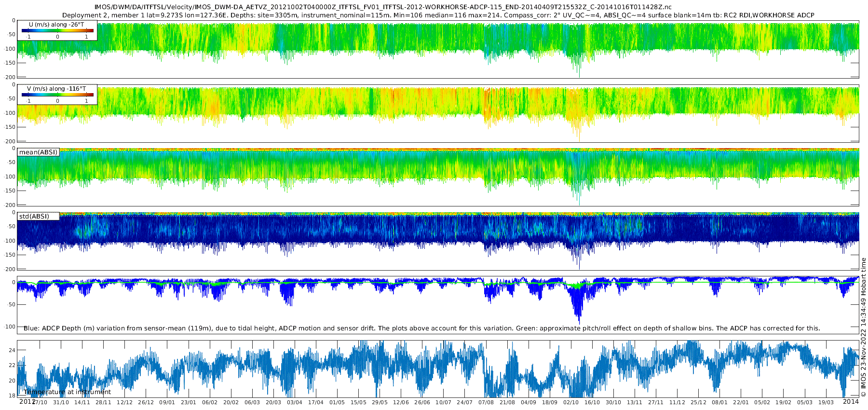868x410 pixels.
Task: Click the ADCP depth variation plot panel
Action: pos(438,305)
